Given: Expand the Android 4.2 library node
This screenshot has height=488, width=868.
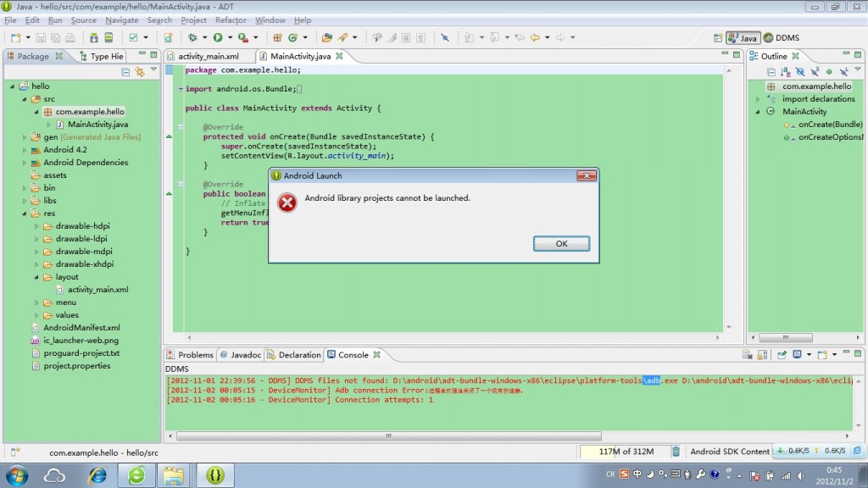Looking at the screenshot, I should pyautogui.click(x=25, y=150).
